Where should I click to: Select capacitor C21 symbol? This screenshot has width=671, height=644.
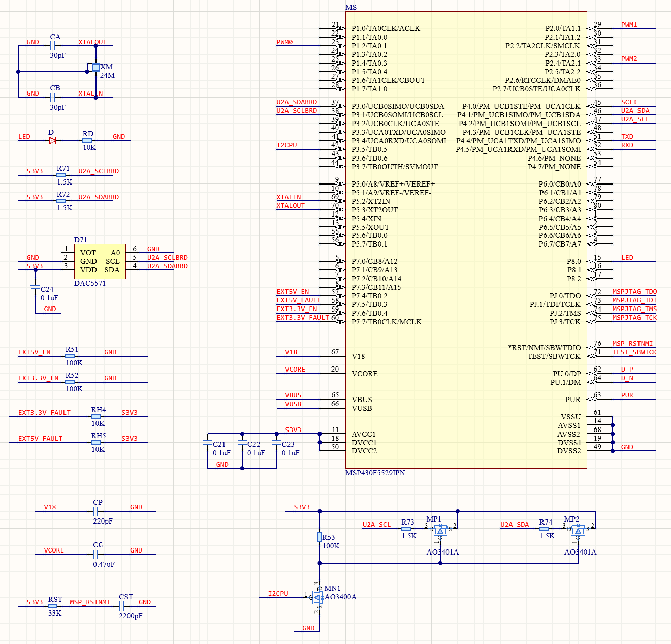(208, 443)
